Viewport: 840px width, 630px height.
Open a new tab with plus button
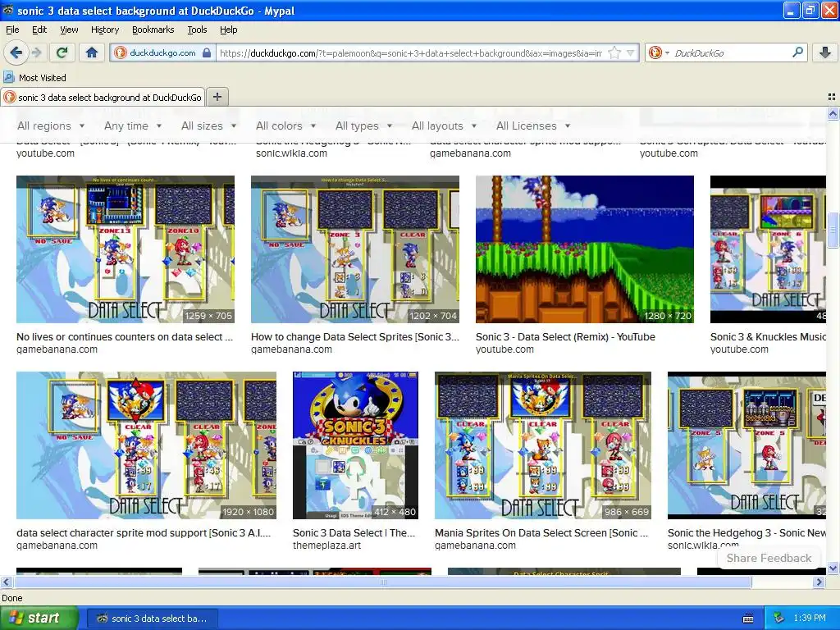pos(217,97)
